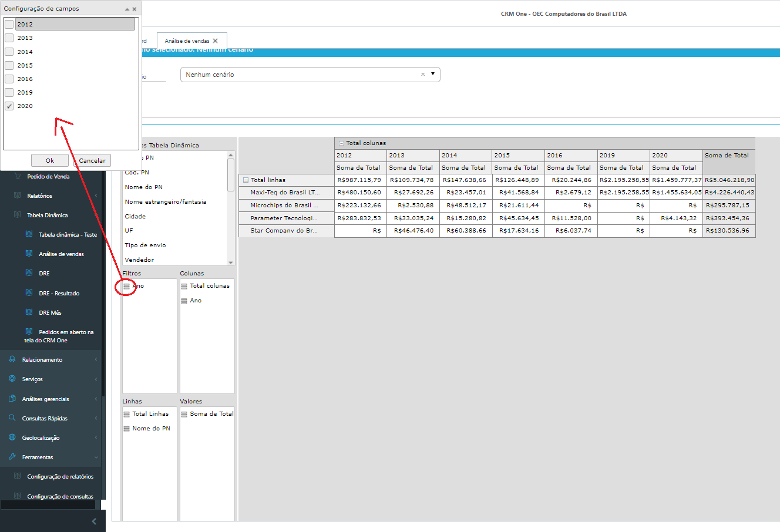Close the Análise de vendas tab
The width and height of the screenshot is (780, 532).
pos(216,41)
